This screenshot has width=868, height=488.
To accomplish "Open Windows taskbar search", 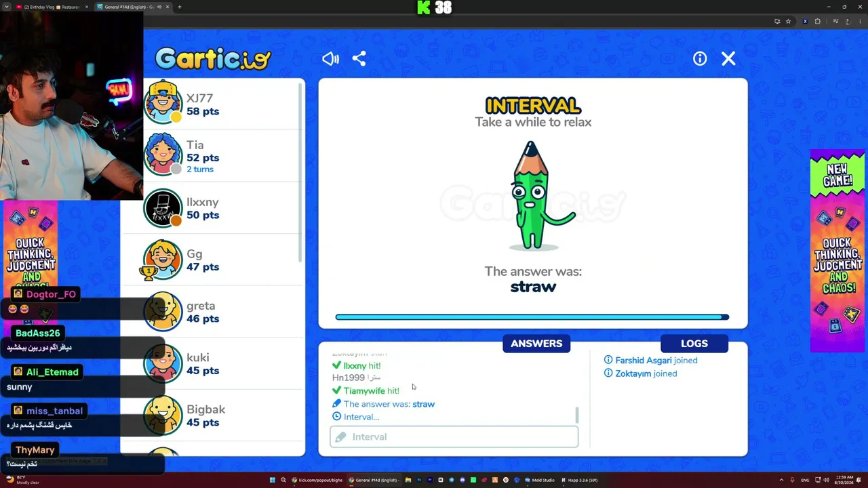I will [283, 480].
